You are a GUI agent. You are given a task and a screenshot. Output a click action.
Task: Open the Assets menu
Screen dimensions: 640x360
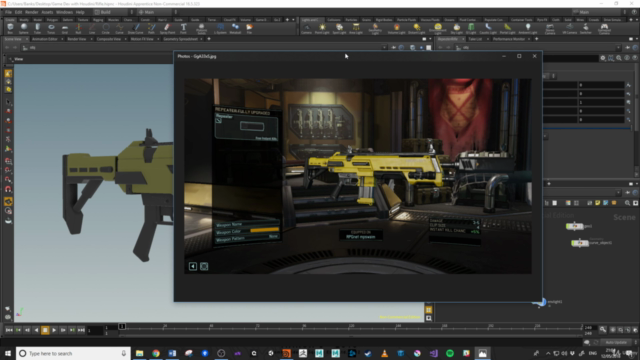pyautogui.click(x=47, y=12)
